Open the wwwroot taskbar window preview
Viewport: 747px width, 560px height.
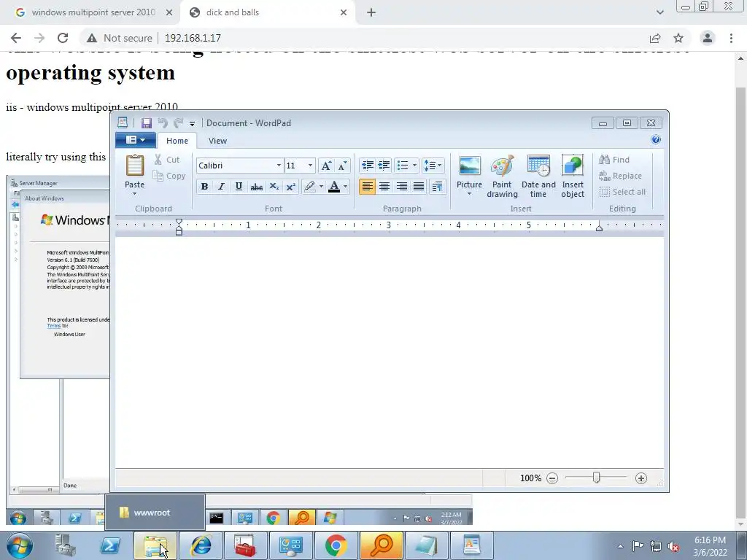click(x=155, y=513)
